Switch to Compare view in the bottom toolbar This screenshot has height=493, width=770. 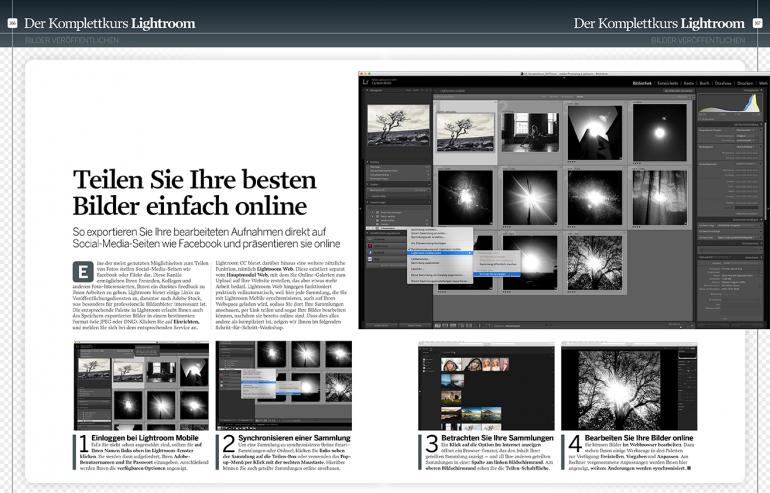coord(453,326)
